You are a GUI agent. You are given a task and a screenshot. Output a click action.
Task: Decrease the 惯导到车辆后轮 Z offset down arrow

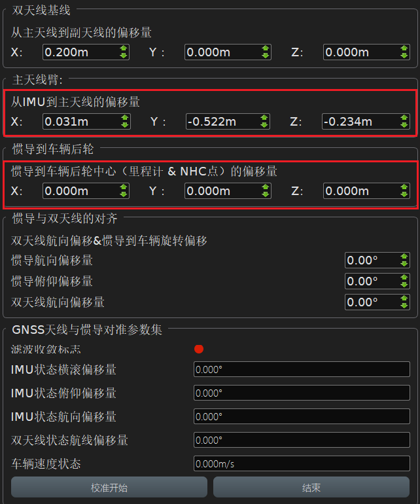[404, 194]
